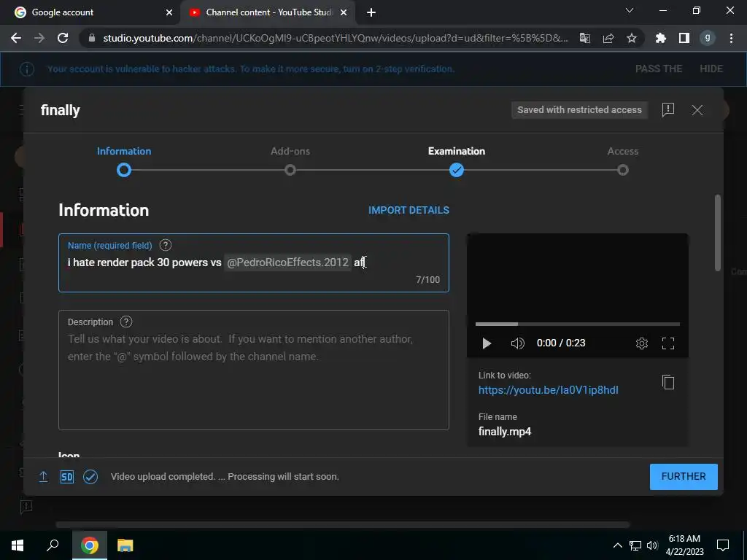
Task: Click the dialog vertical scrollbar
Action: [718, 233]
